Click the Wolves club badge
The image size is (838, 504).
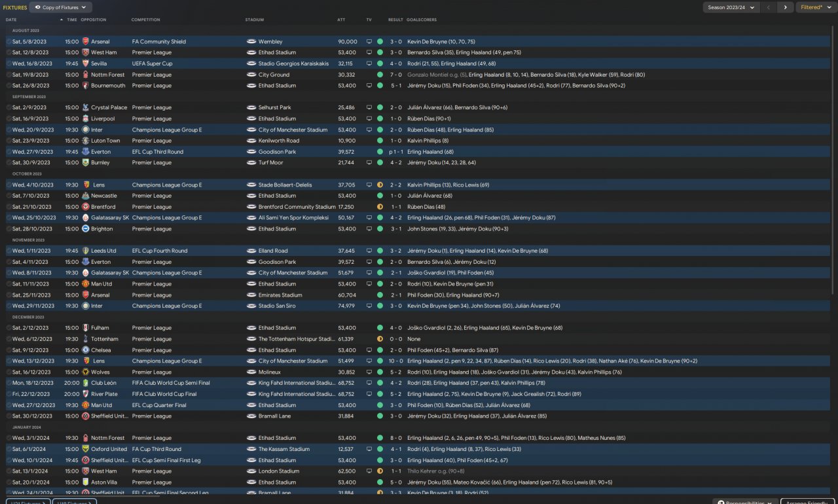point(86,372)
